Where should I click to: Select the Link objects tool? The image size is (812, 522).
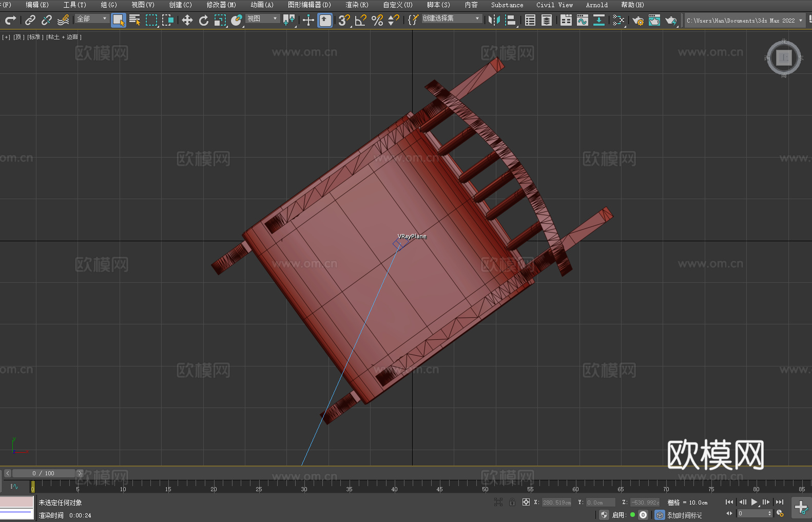30,20
